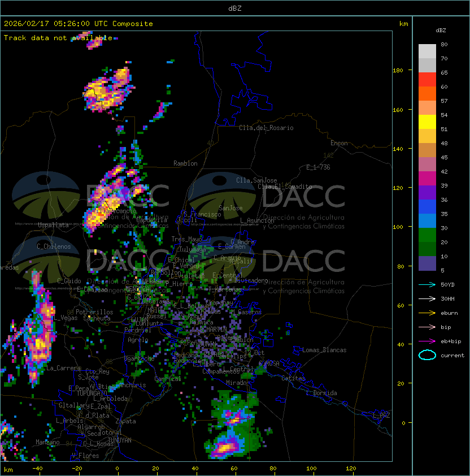Click the yellow eburn arrow legend icon

(427, 313)
